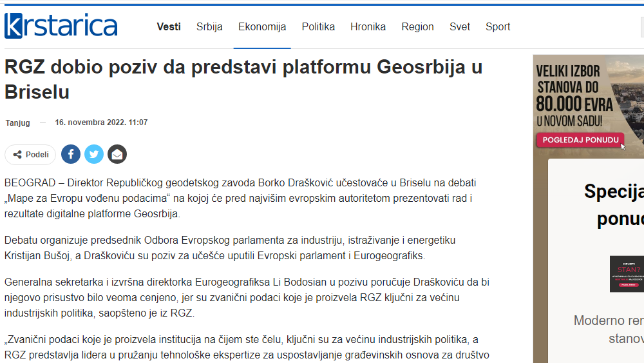Click the publish date 16. novembra 2022.
This screenshot has width=644, height=363.
tap(102, 123)
